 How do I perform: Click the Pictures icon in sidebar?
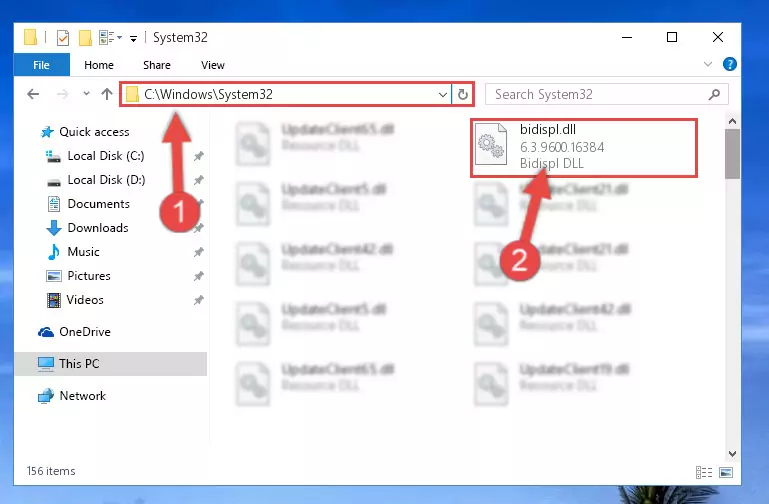(53, 276)
